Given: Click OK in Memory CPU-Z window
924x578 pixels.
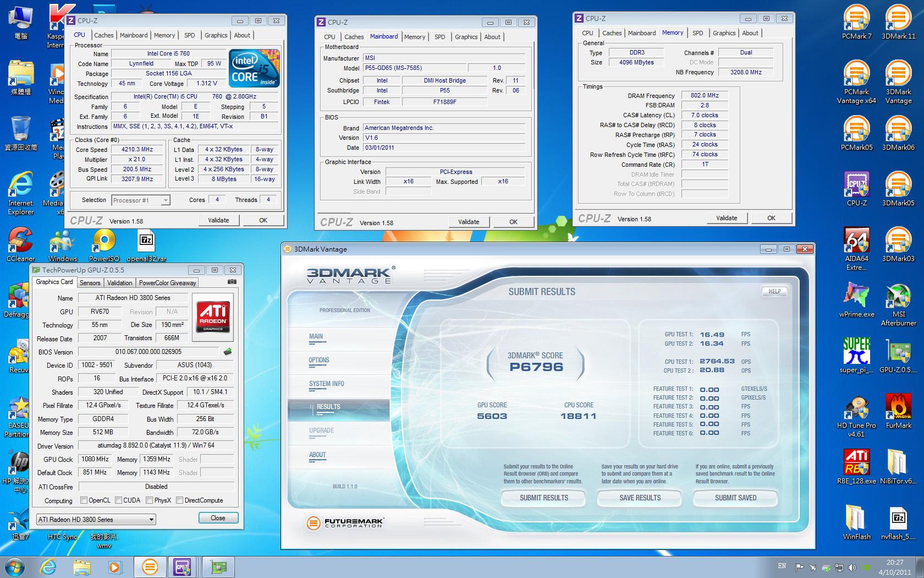Looking at the screenshot, I should click(x=771, y=218).
